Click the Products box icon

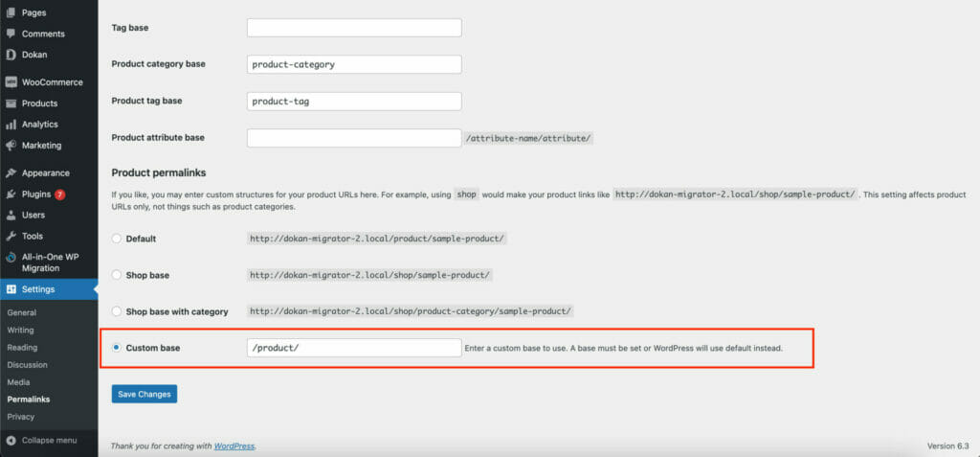pos(11,103)
